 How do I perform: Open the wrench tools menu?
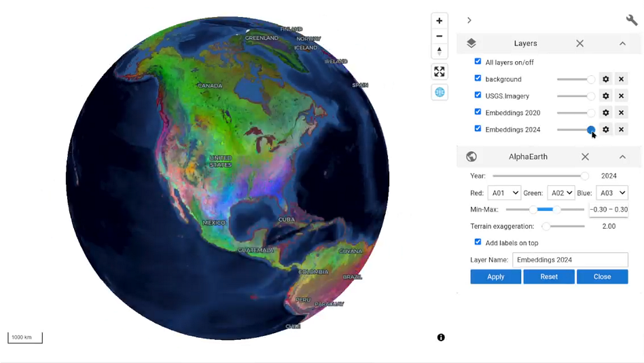click(x=631, y=20)
